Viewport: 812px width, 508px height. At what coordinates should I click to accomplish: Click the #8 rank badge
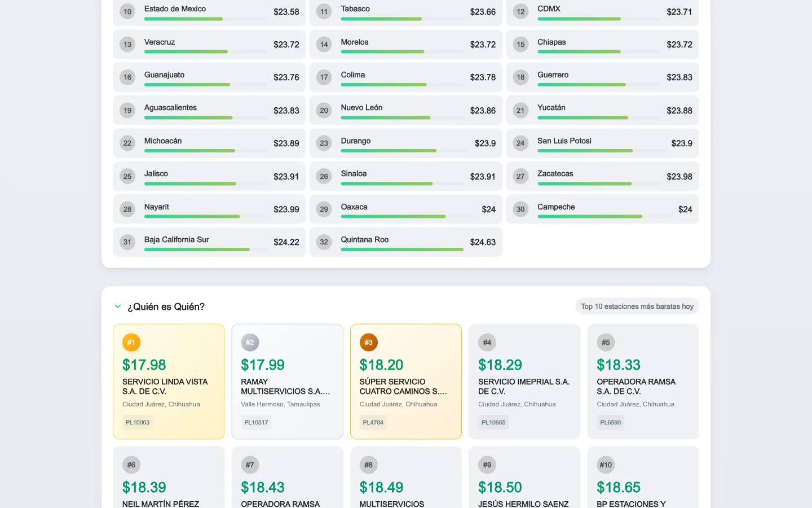[x=369, y=465]
